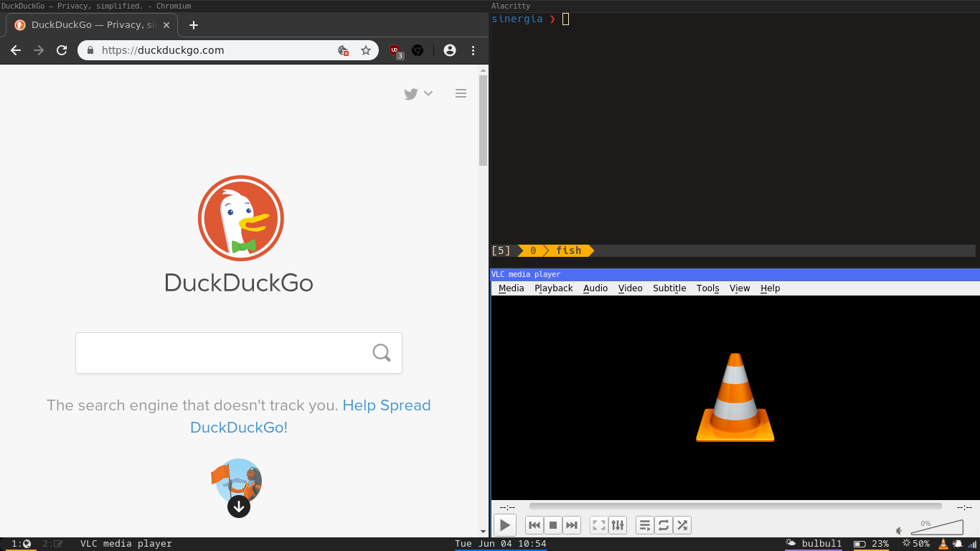Toggle VLC loop/repeat mode
Viewport: 980px width, 551px height.
(x=664, y=525)
